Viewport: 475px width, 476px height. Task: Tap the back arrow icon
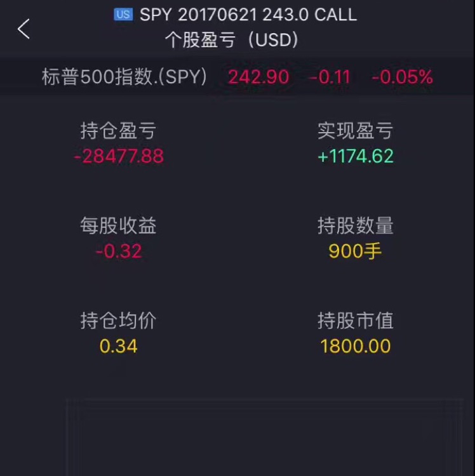[23, 29]
